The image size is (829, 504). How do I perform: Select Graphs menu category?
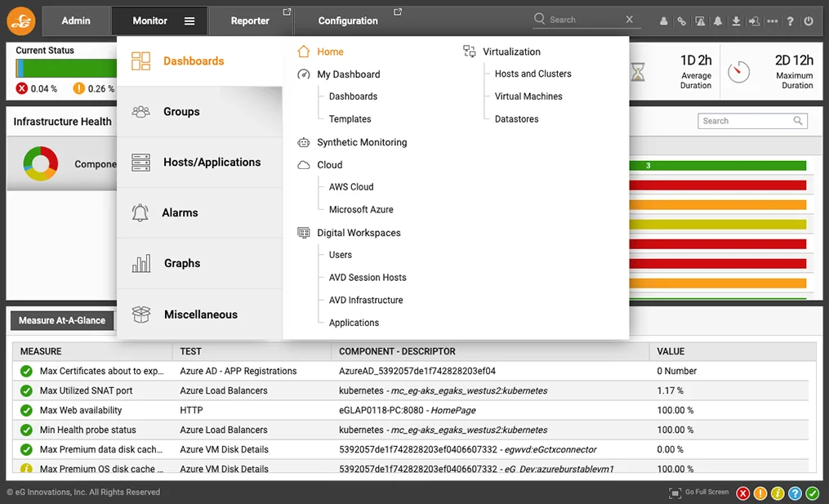pyautogui.click(x=199, y=263)
